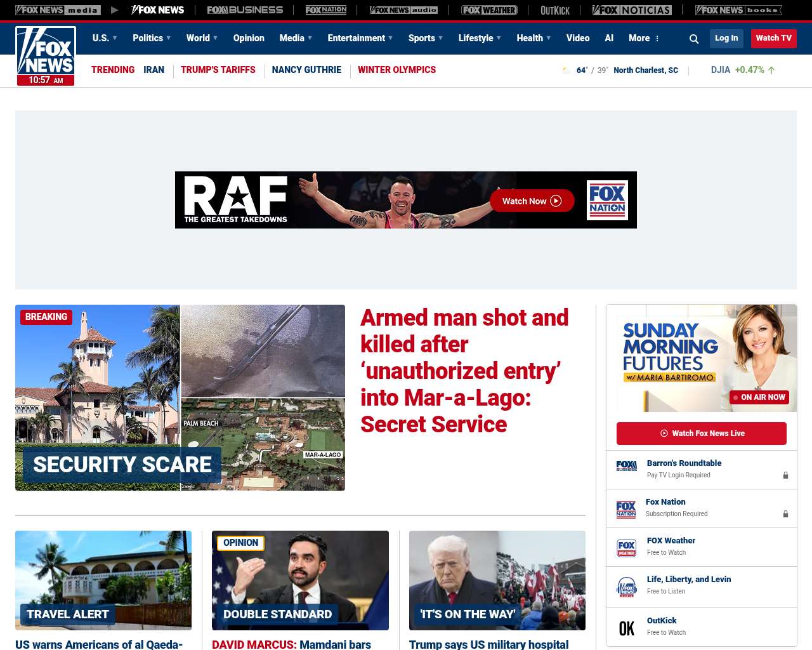Expand the Politics dropdown menu
Viewport: 812px width, 650px height.
pyautogui.click(x=152, y=38)
